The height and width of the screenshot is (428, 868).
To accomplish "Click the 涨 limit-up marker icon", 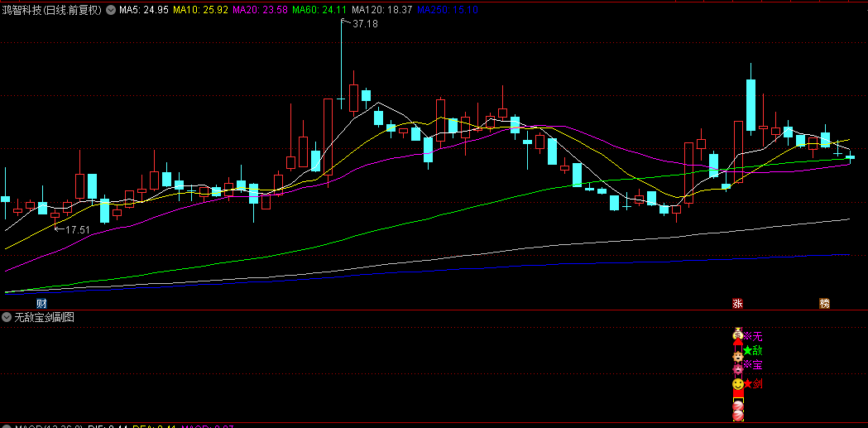I will [x=737, y=304].
